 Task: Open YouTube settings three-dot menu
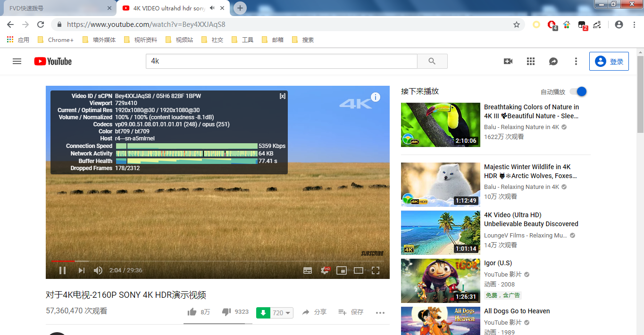576,61
